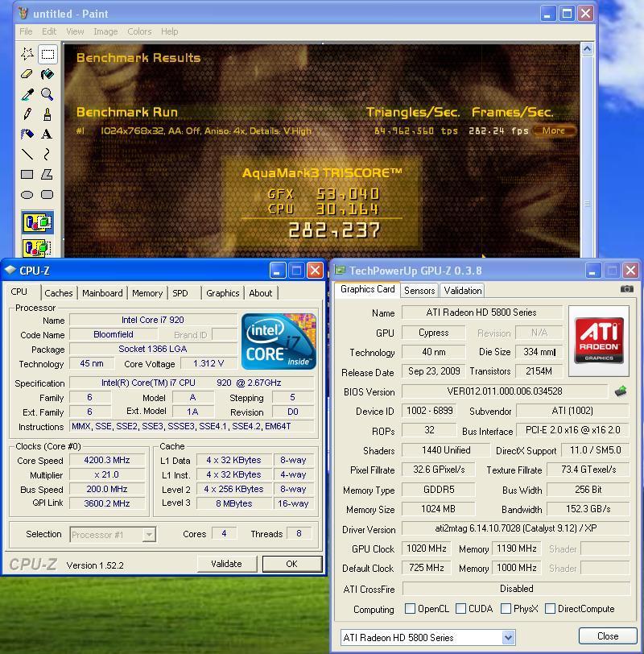Select the Free-Form Select tool in Paint
644x654 pixels.
coord(27,54)
